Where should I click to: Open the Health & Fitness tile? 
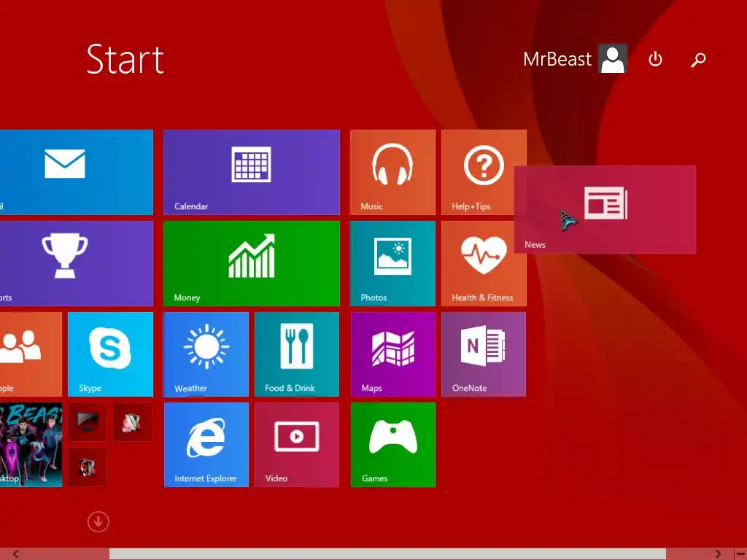pyautogui.click(x=484, y=263)
